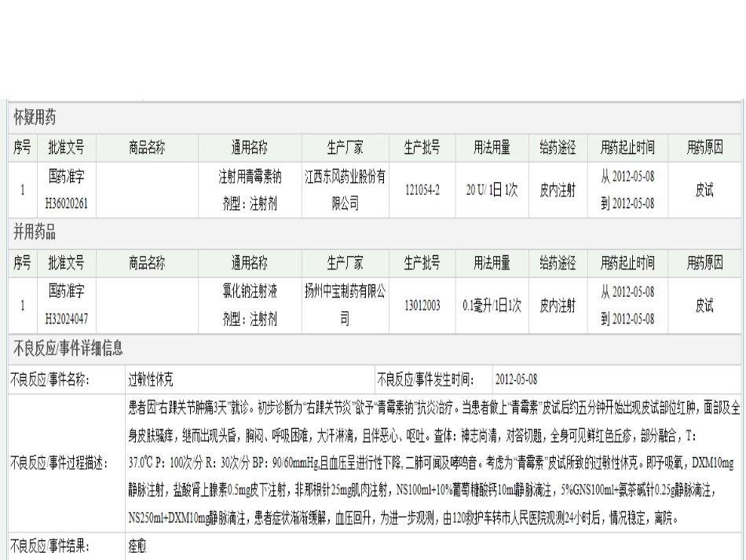Screen dimensions: 746x560
Task: Select generic name 氯化钠注射液
Action: (x=250, y=291)
